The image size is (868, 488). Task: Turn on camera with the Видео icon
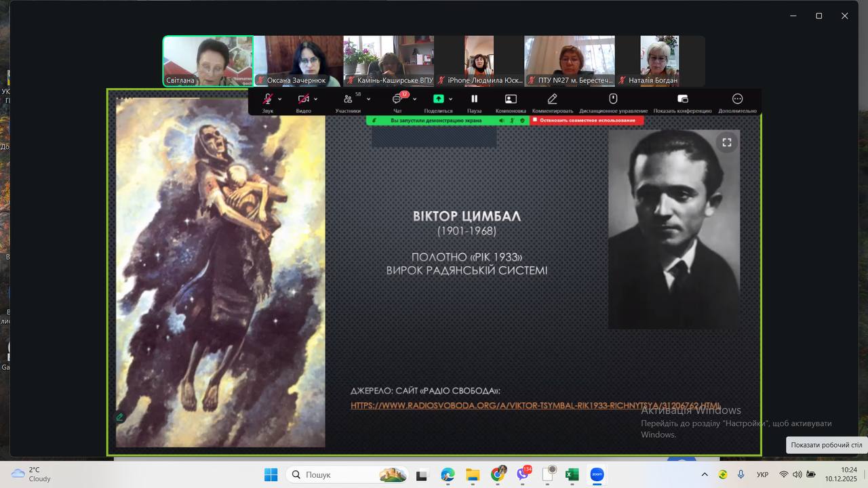(303, 100)
